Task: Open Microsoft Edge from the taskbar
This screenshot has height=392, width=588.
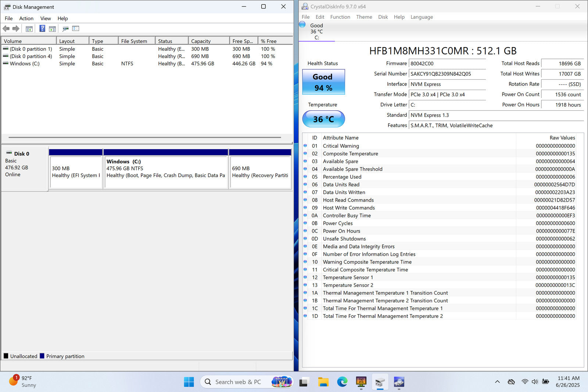Action: click(x=342, y=382)
